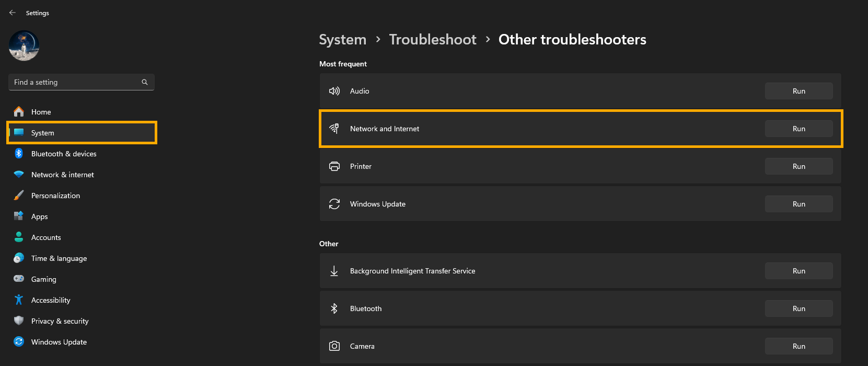Click the Apps sidebar icon
Viewport: 868px width, 366px height.
tap(19, 216)
